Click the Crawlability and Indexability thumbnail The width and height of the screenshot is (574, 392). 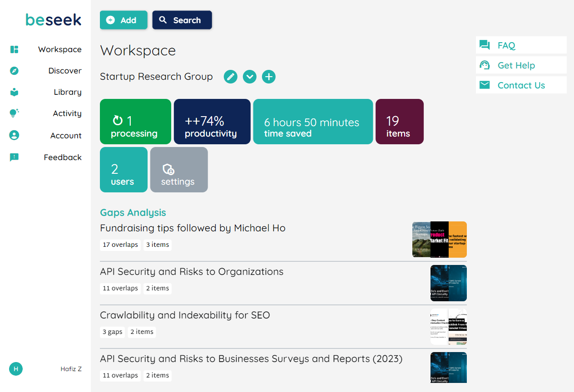click(448, 327)
